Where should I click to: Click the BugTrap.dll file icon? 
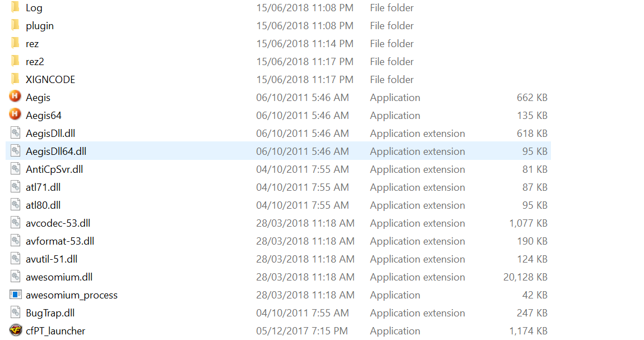pyautogui.click(x=15, y=313)
